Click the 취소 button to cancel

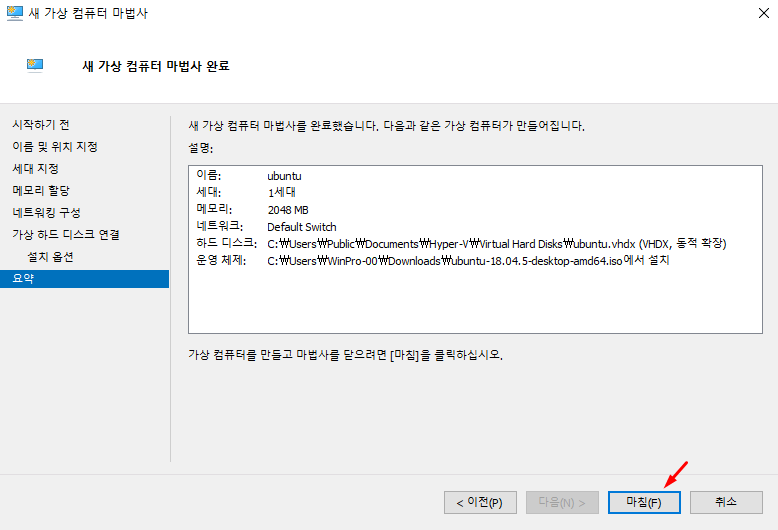(x=726, y=501)
